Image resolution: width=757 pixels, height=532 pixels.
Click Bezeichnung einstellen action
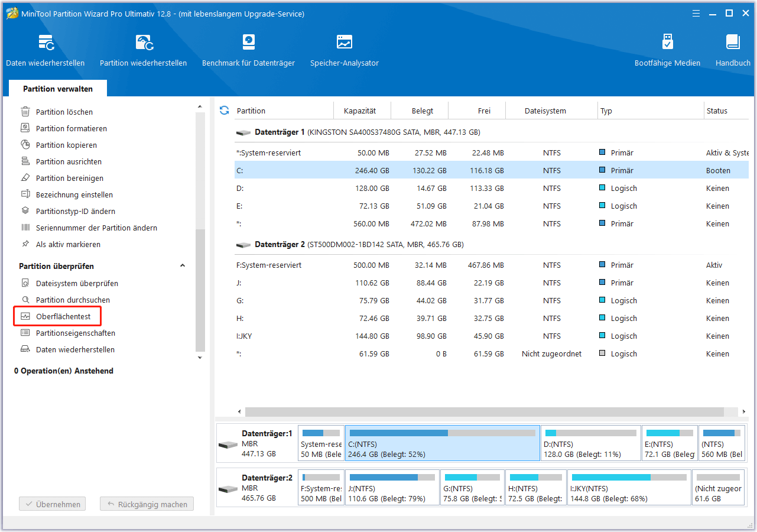(74, 194)
